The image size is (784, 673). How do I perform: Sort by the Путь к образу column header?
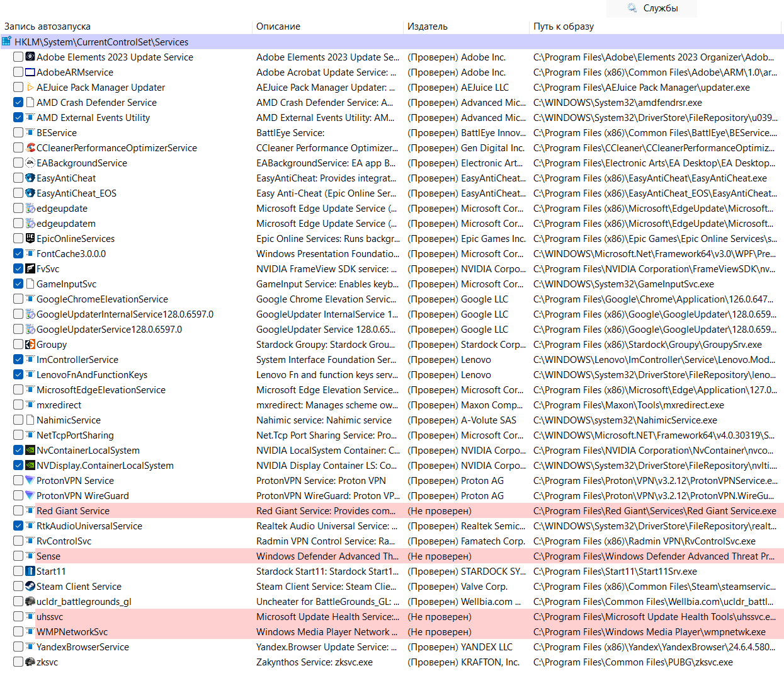pyautogui.click(x=564, y=26)
